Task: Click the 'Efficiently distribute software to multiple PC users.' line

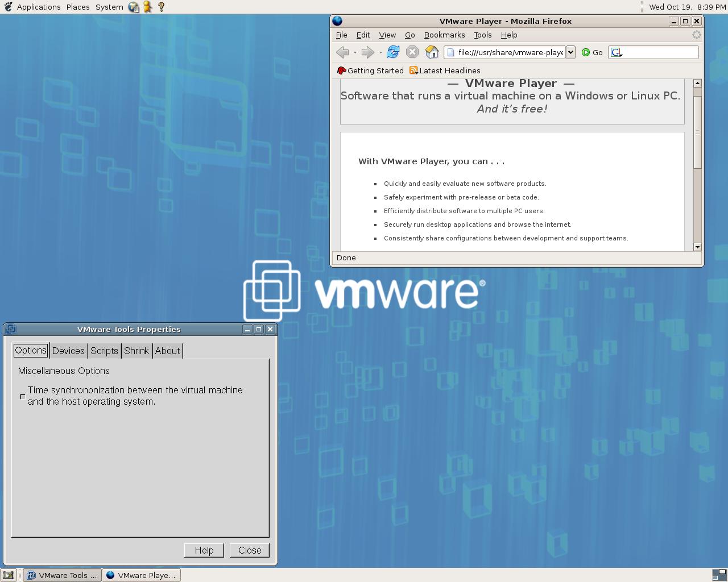Action: [464, 211]
